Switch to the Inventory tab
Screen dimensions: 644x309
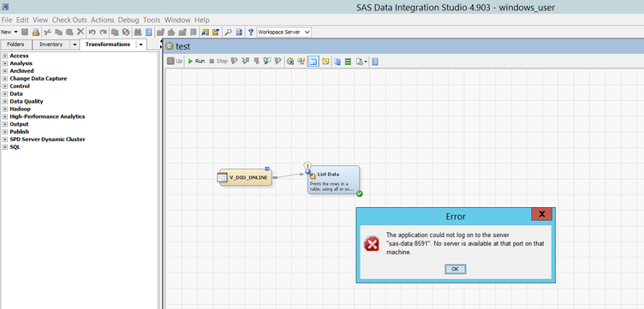click(x=51, y=45)
